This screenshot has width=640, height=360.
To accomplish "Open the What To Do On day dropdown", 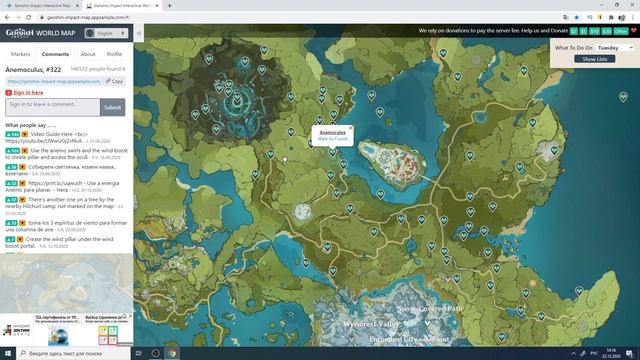I will 615,48.
